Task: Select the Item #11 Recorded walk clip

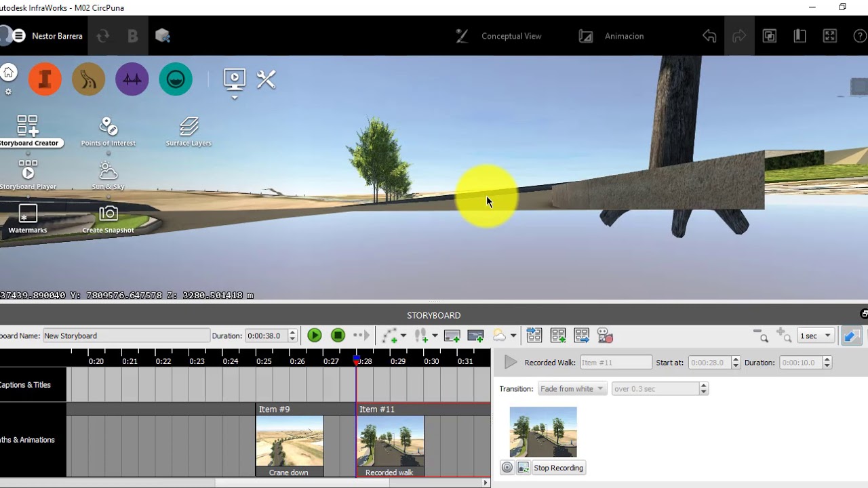Action: pyautogui.click(x=391, y=441)
